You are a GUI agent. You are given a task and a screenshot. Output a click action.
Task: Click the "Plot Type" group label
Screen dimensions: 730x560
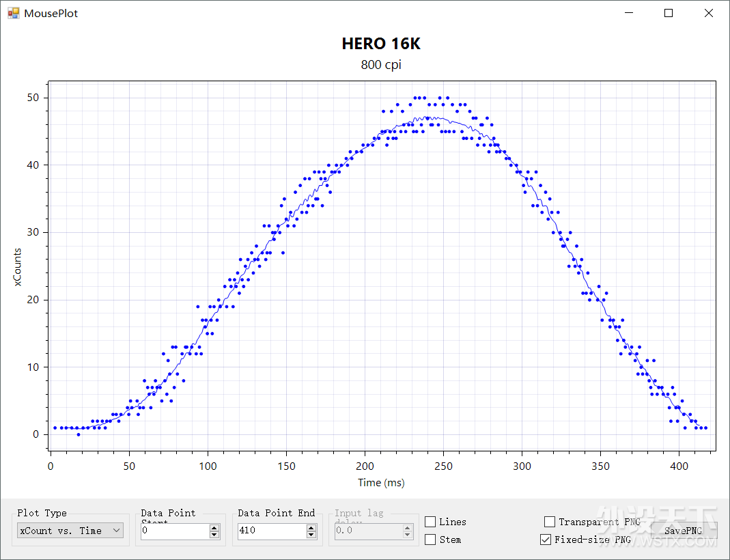[42, 513]
